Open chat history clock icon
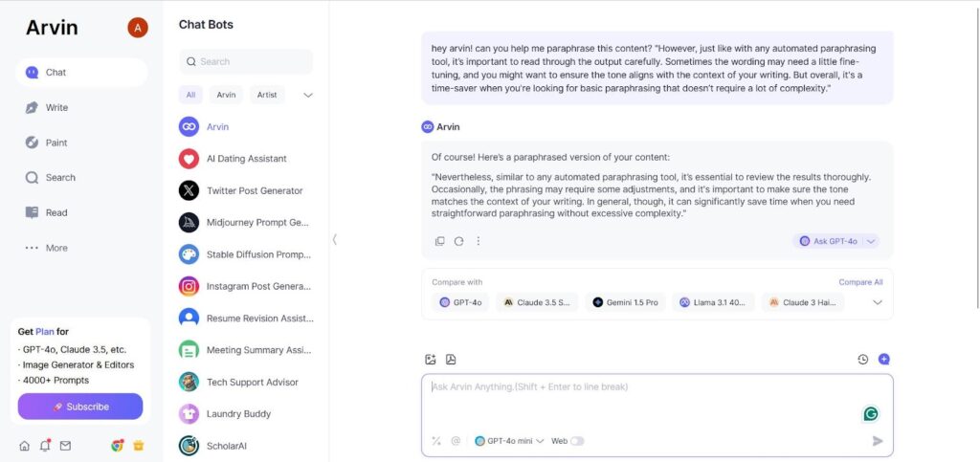 (862, 359)
